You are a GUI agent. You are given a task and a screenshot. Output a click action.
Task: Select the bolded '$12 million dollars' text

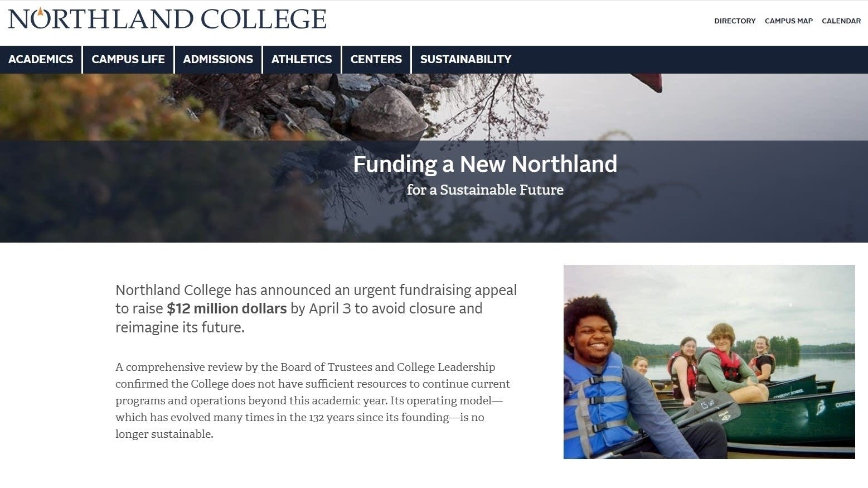[x=226, y=308]
